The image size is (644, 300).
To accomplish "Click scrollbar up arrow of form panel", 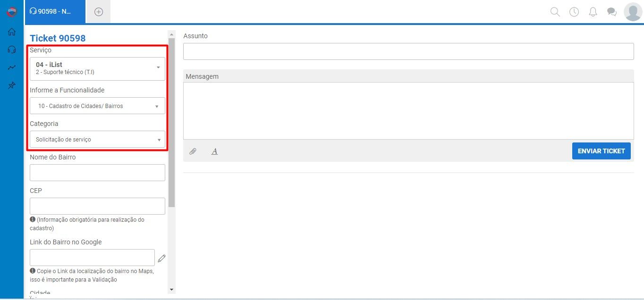I will 172,34.
